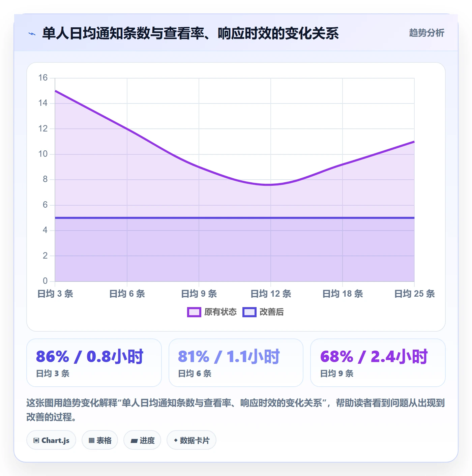Click the x-axis label 日均 12 条

tap(271, 294)
